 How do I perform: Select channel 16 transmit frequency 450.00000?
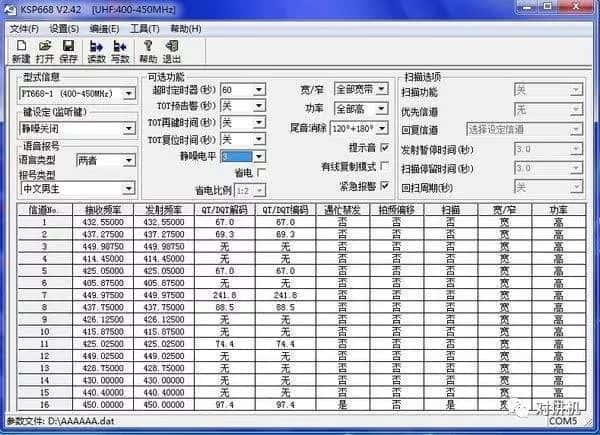164,405
